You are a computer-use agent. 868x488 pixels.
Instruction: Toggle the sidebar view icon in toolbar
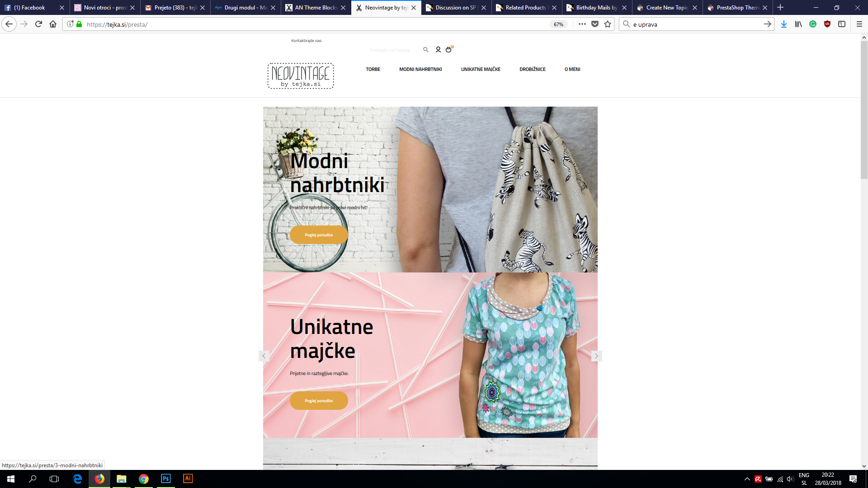842,24
